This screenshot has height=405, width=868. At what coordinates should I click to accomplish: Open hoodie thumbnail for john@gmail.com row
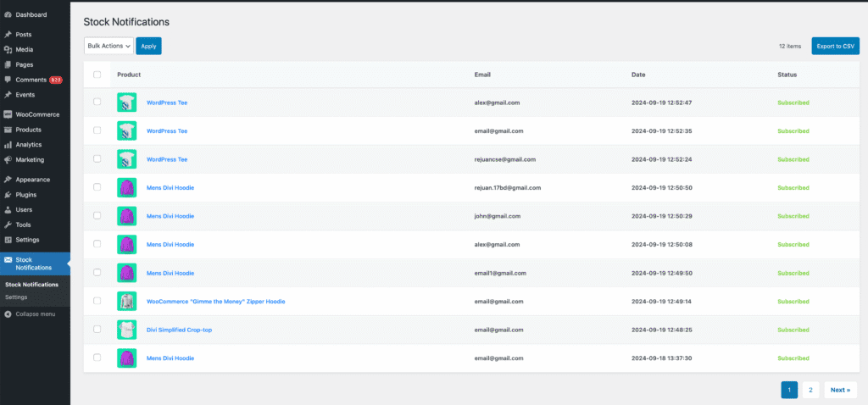click(127, 216)
